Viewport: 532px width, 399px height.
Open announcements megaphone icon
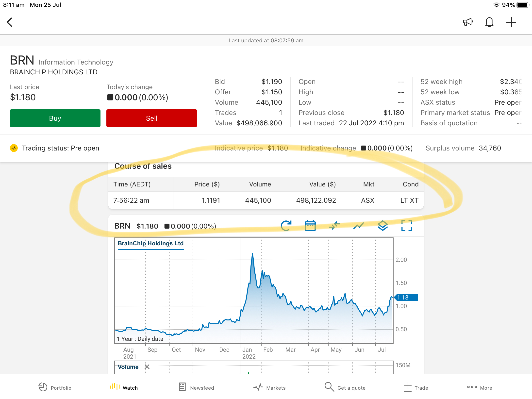pos(467,22)
